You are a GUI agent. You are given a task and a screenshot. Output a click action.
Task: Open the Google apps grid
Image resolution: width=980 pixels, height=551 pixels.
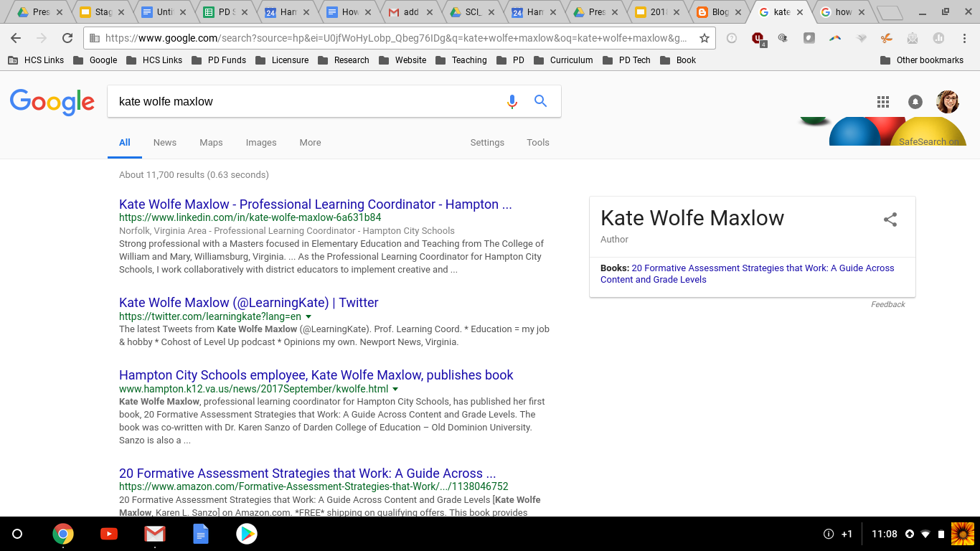click(x=883, y=102)
